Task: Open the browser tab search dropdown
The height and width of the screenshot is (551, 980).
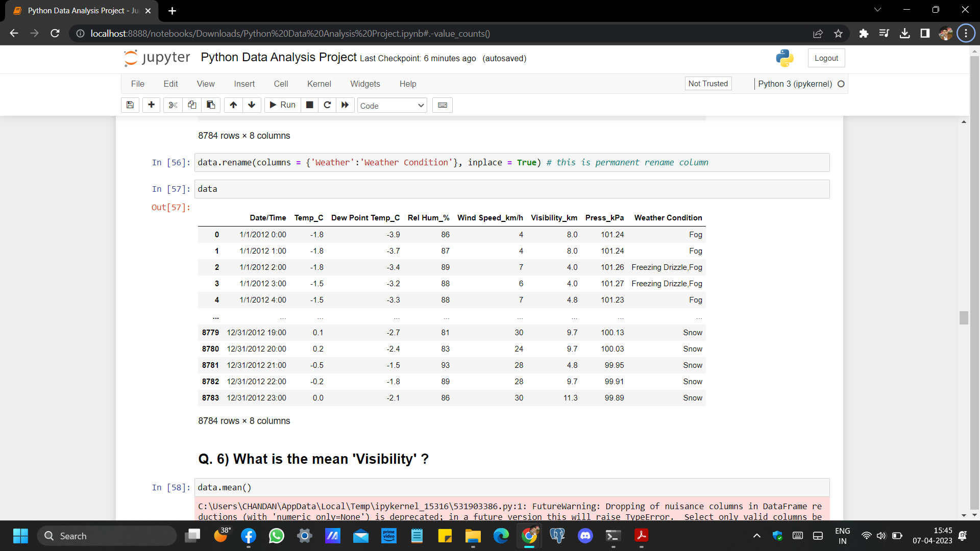Action: coord(877,10)
